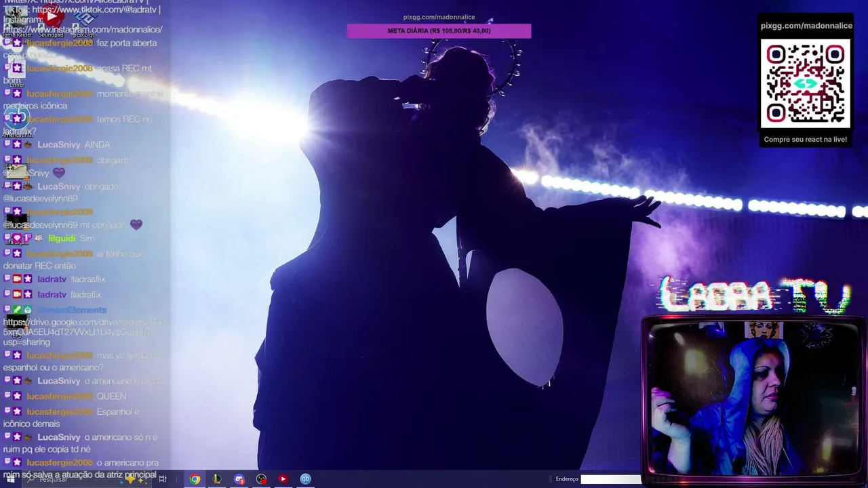Open Task View on the taskbar

tap(163, 479)
